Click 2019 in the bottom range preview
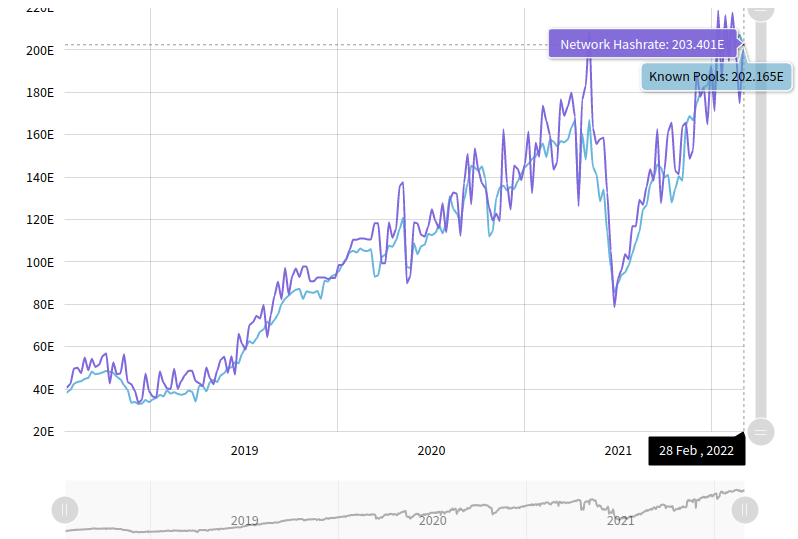Viewport: 798px width, 539px height. pos(245,520)
